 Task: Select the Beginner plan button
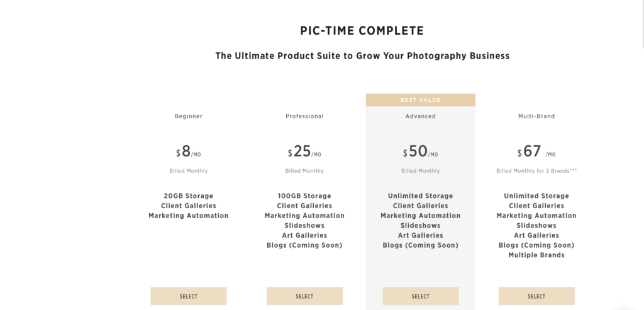[x=189, y=296]
